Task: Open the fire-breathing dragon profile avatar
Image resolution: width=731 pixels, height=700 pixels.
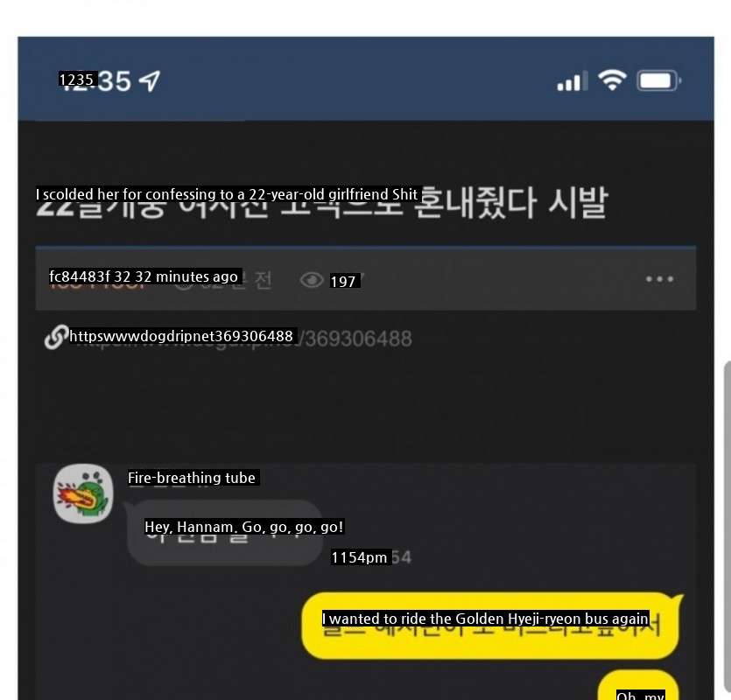Action: click(83, 493)
